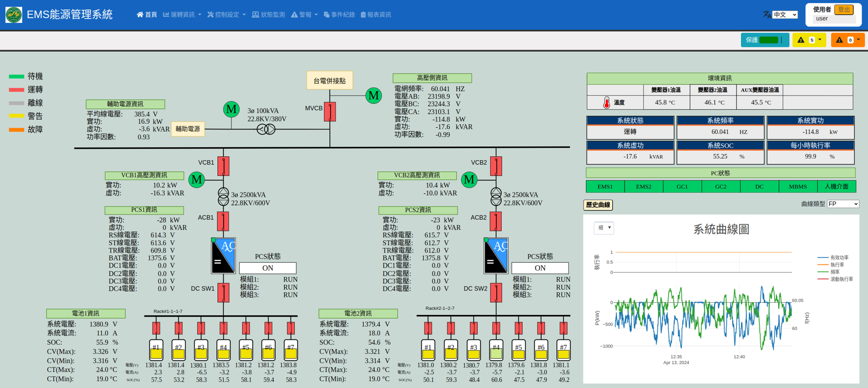Open the PCS1 AC/DC converter icon

tap(224, 255)
